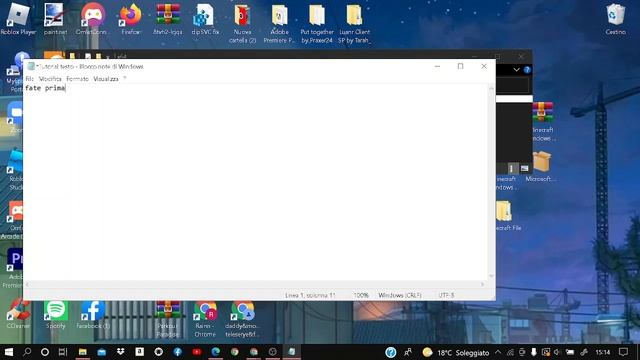Open YouTube from the taskbar
Image resolution: width=640 pixels, height=360 pixels.
coord(197,352)
